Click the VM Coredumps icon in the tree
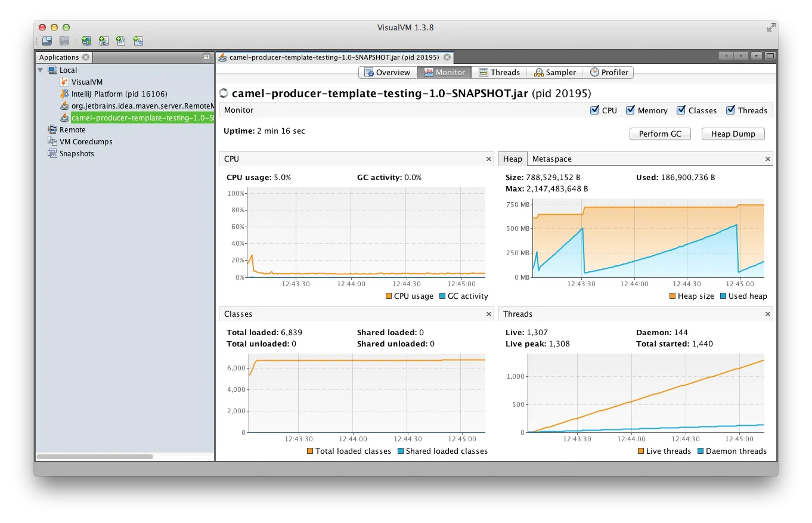 (x=52, y=141)
